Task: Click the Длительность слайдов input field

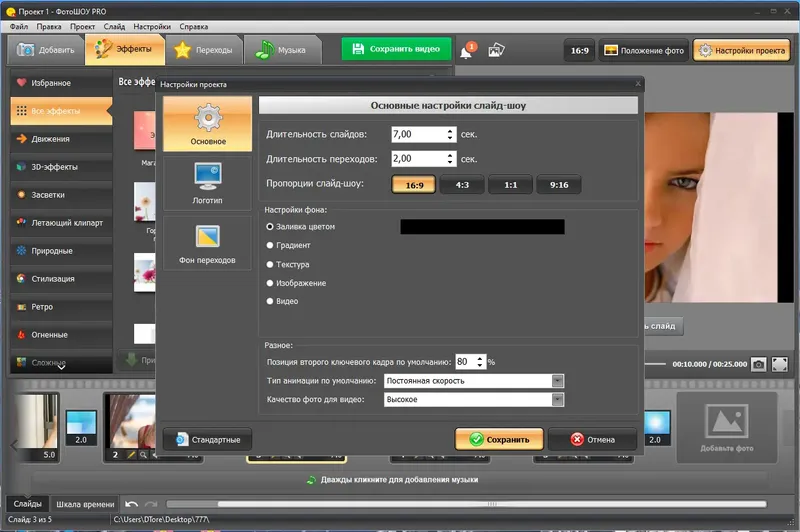Action: point(418,134)
